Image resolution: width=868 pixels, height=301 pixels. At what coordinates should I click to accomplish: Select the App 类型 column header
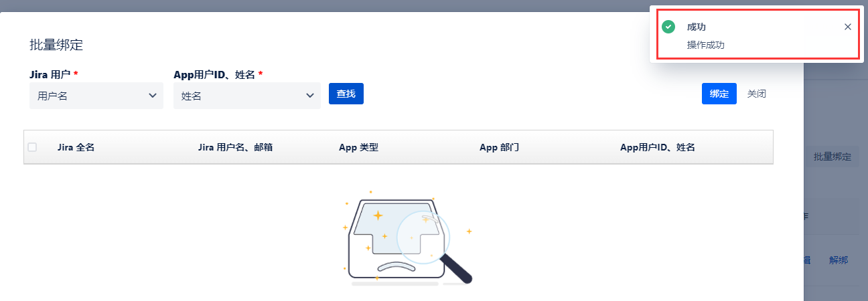[x=359, y=147]
